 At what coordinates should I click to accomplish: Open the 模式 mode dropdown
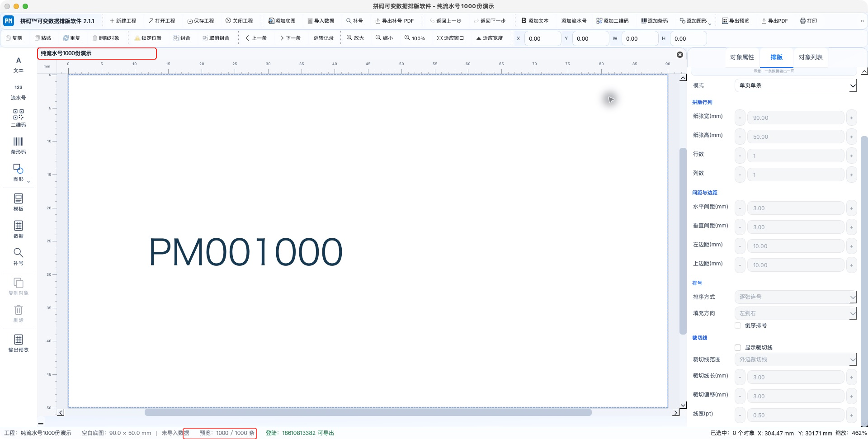(796, 85)
